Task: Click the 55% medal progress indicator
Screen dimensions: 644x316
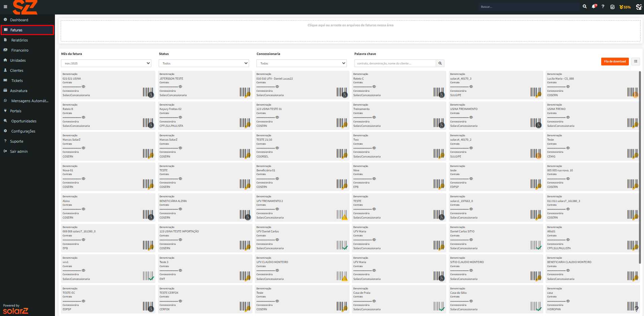Action: coord(625,7)
